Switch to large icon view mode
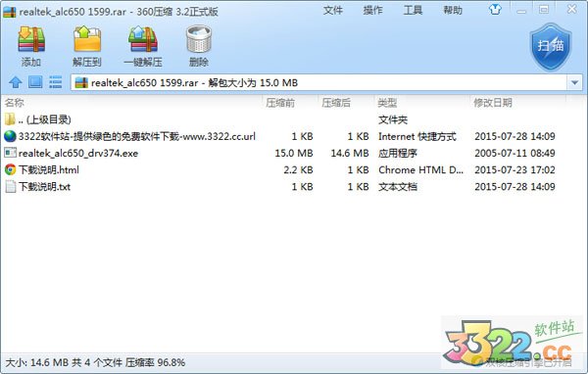Screen dimensions: 588x374 (x=35, y=82)
